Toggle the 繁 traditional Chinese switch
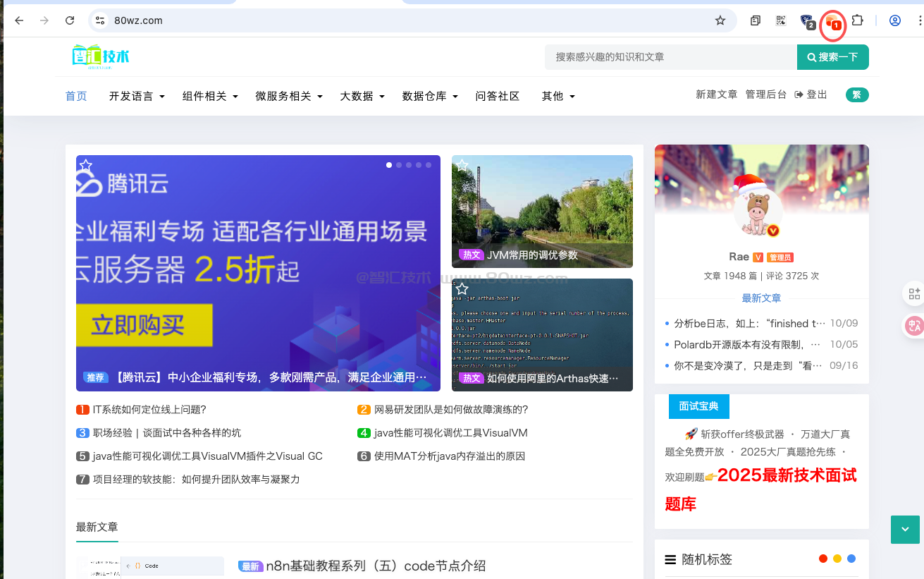This screenshot has width=924, height=579. (x=857, y=95)
